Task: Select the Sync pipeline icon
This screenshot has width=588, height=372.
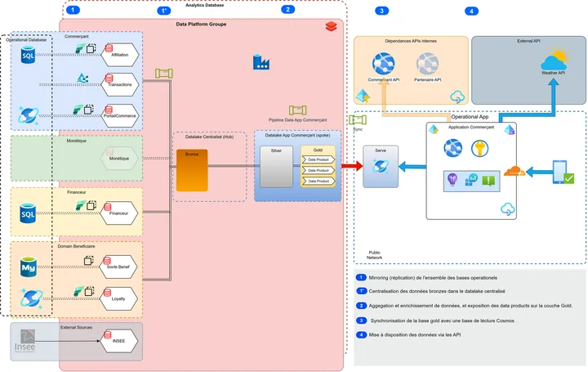Action: [358, 119]
